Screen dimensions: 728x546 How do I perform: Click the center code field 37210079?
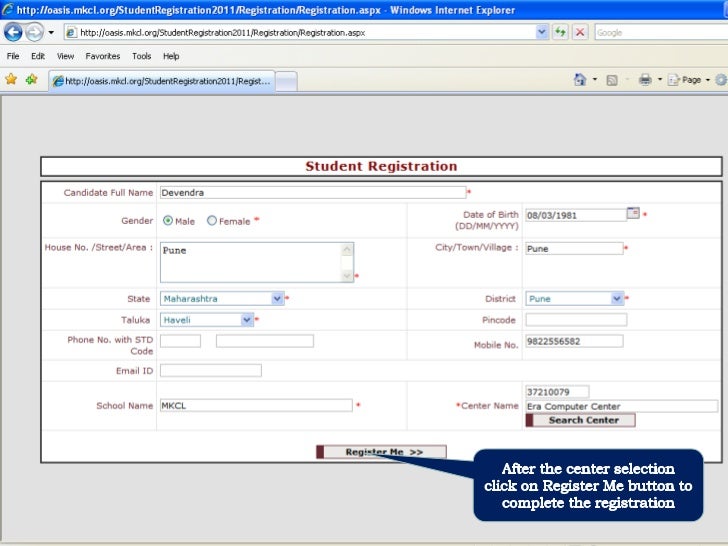tap(557, 392)
